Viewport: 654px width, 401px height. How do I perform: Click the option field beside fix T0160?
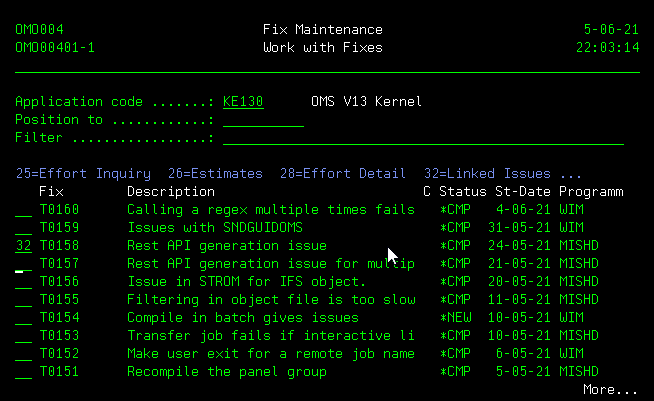23,210
